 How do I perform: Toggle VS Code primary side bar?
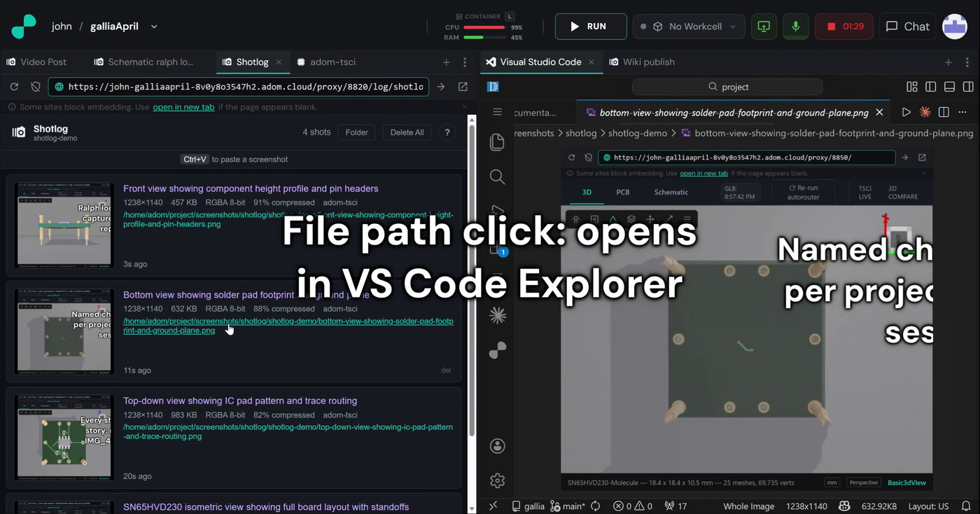pyautogui.click(x=931, y=87)
